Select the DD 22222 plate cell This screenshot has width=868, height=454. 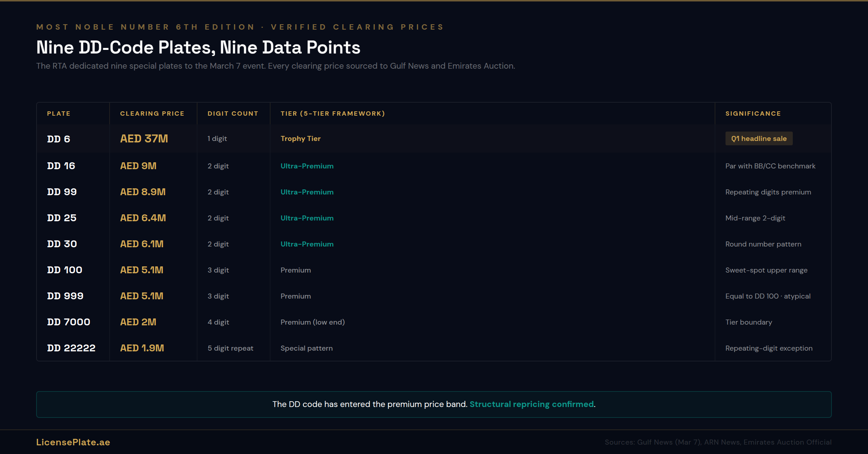click(71, 348)
